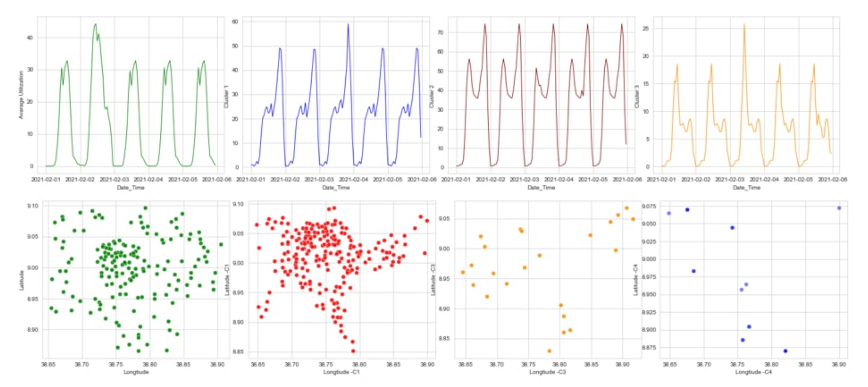
Task: Click the 'Date_Time' label under the brown chart
Action: coord(541,187)
